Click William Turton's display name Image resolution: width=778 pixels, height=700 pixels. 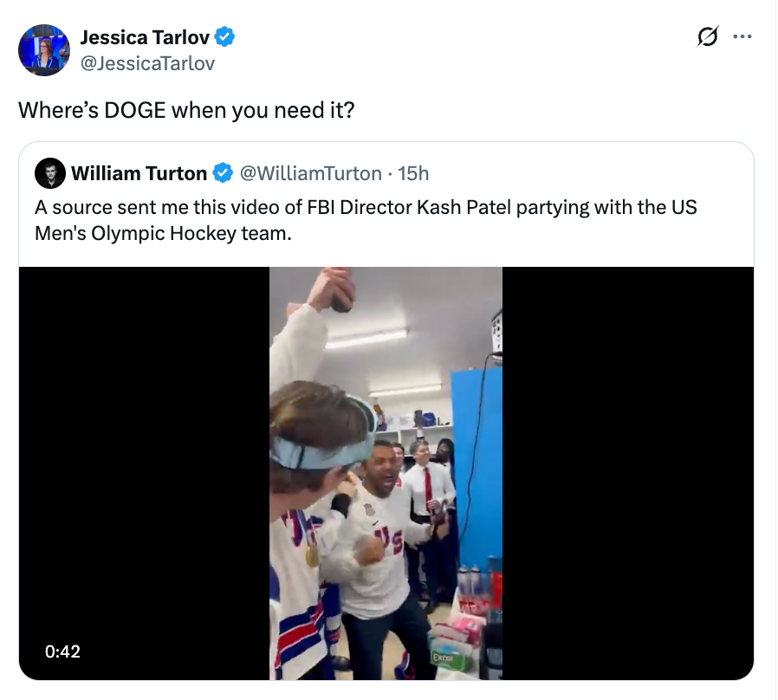click(x=139, y=172)
